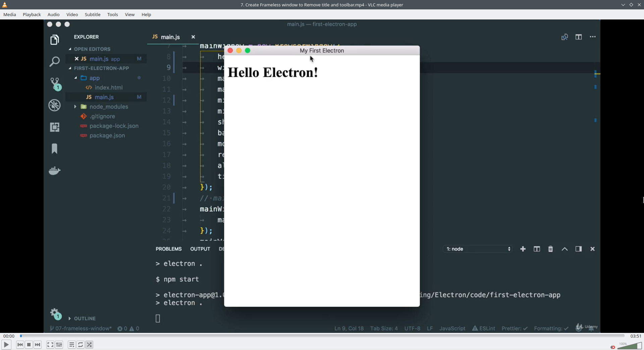The height and width of the screenshot is (350, 644).
Task: Open the VLC Playback menu
Action: (32, 14)
